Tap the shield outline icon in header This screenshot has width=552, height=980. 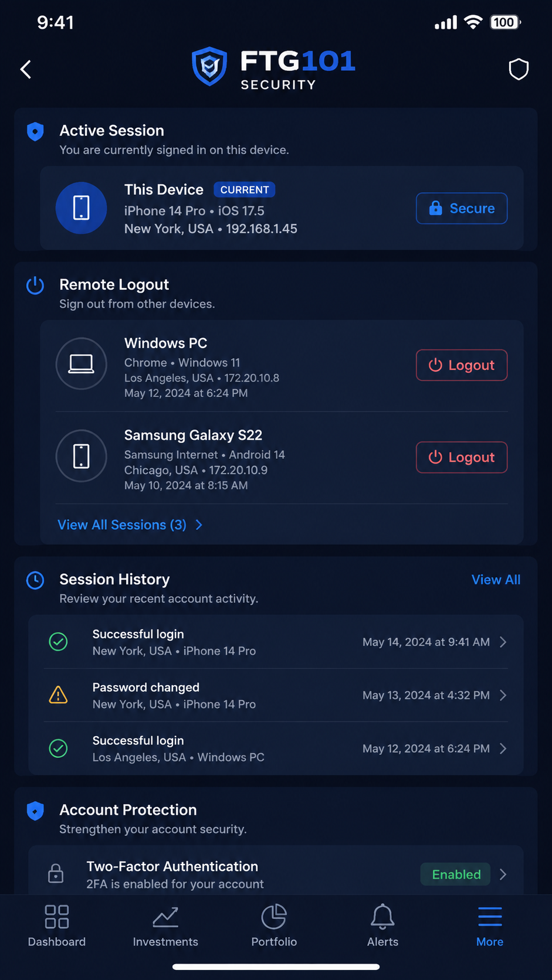pyautogui.click(x=519, y=69)
